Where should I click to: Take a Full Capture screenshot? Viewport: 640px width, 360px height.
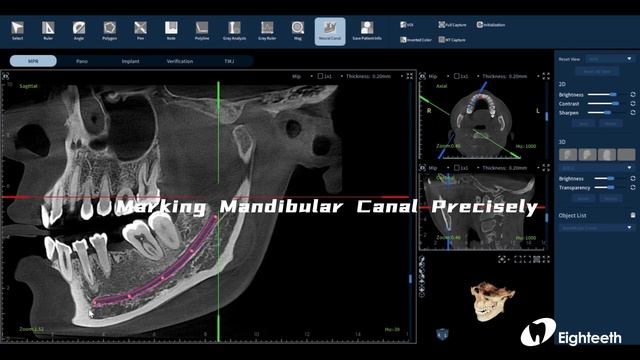pyautogui.click(x=452, y=25)
